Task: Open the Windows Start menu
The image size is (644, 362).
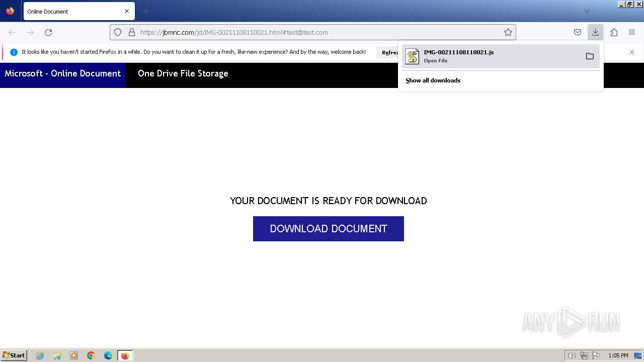Action: [x=14, y=355]
